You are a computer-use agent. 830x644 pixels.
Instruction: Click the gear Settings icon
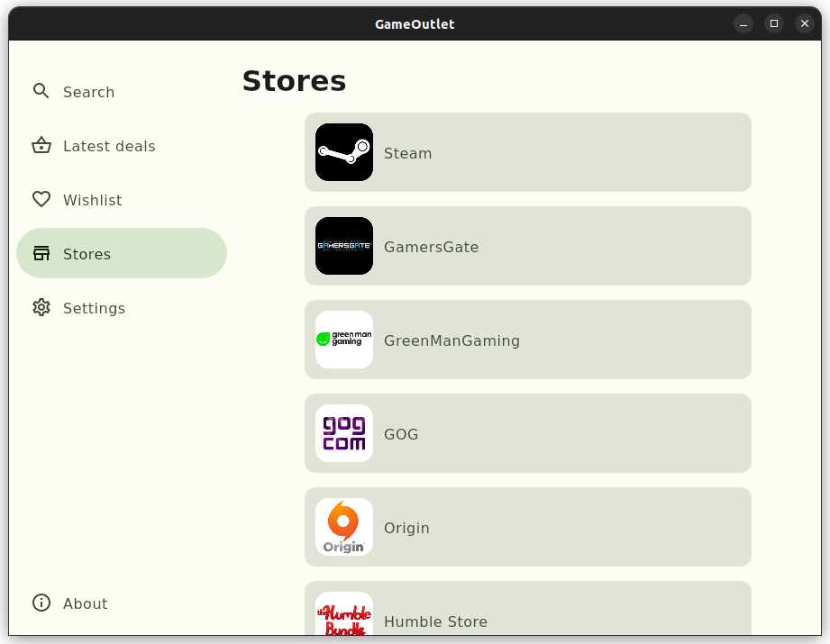click(41, 307)
